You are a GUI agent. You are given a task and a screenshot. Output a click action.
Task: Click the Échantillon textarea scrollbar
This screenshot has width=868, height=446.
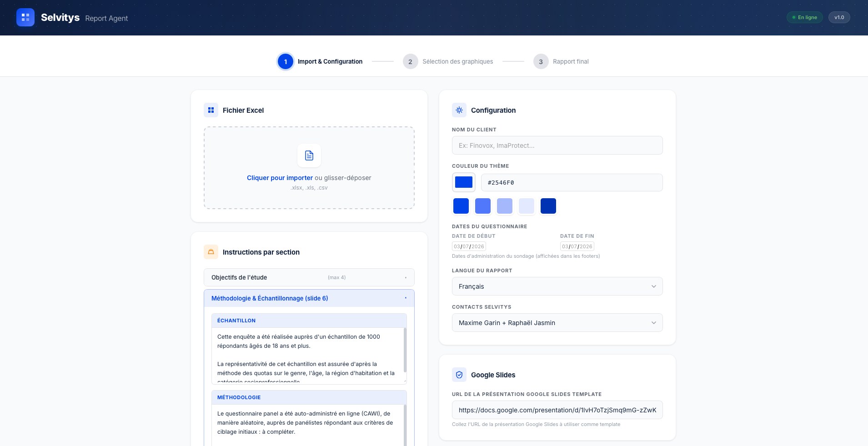405,350
